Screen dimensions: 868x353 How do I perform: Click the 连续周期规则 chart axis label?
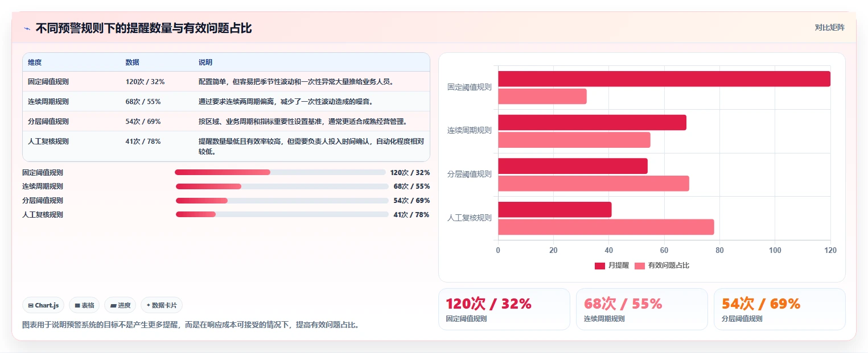(x=470, y=130)
